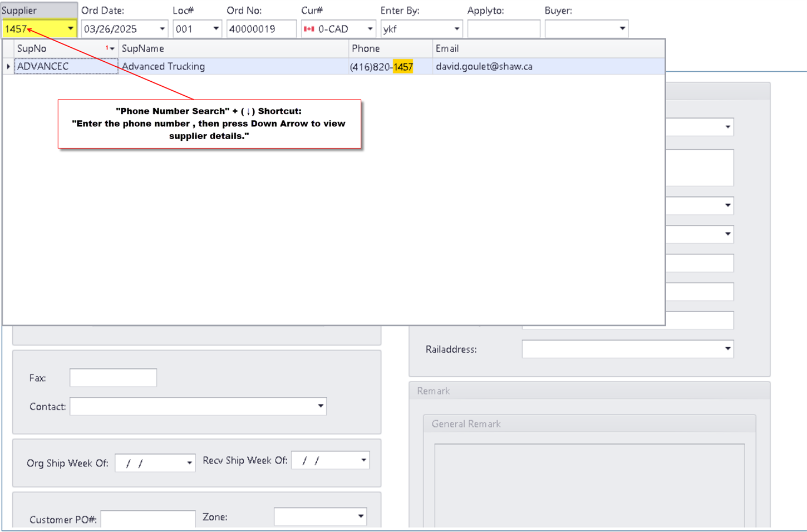Open the Zone dropdown
Screen dimensions: 807x532
click(361, 516)
